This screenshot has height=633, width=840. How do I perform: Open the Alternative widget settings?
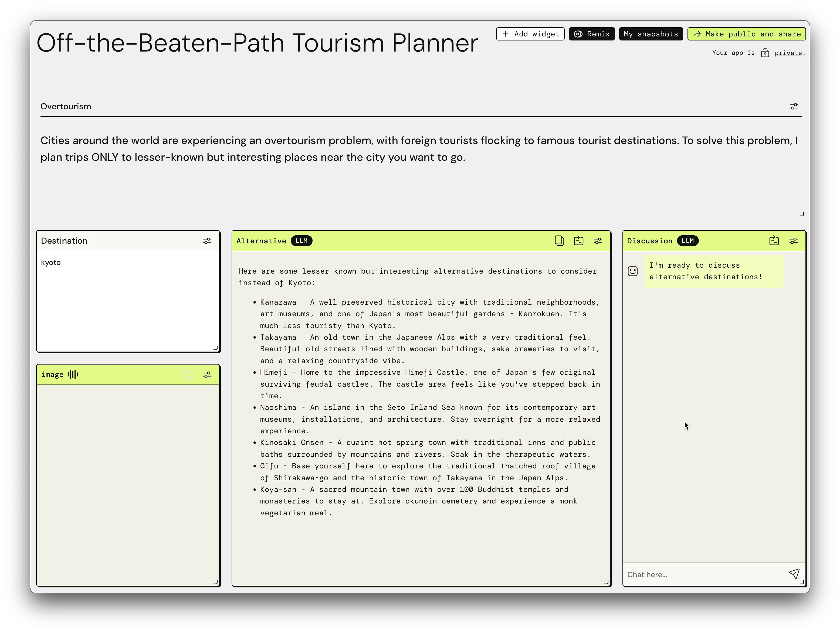tap(598, 241)
